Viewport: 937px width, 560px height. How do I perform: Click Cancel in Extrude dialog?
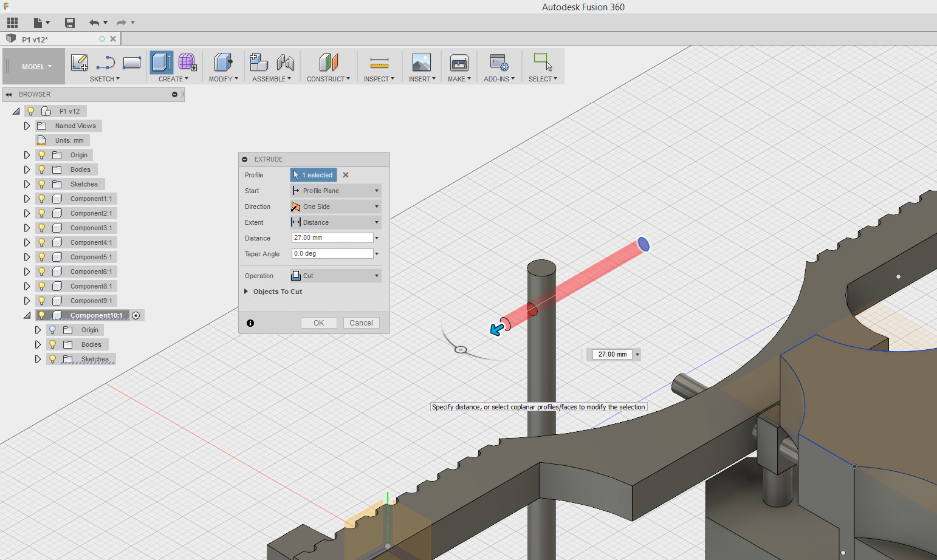click(x=362, y=323)
